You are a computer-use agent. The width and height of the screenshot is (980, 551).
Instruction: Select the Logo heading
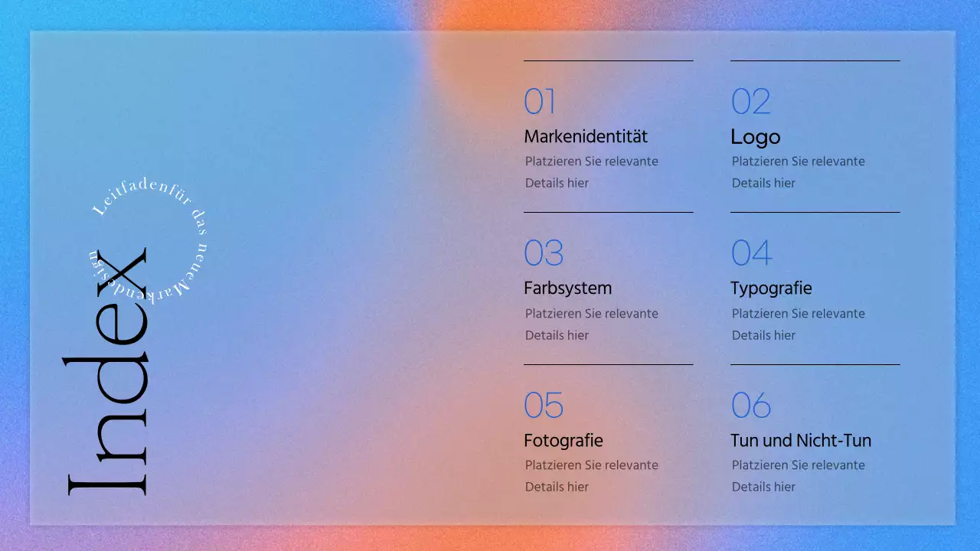pyautogui.click(x=755, y=137)
